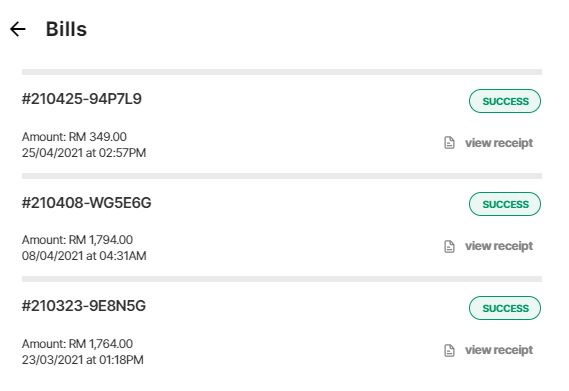Click Amount: RM 349.00 text

pos(74,137)
